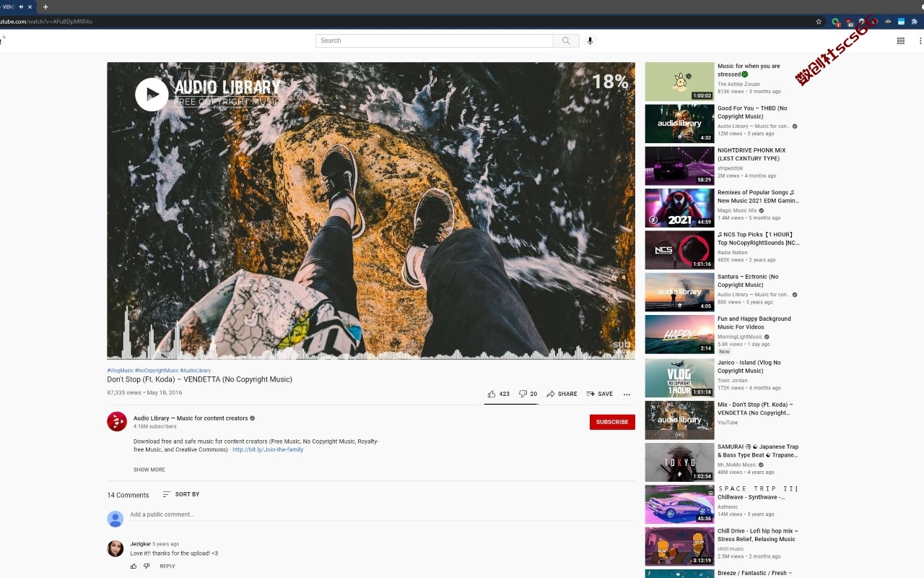Click 'Asthenic' channel name
The height and width of the screenshot is (578, 924).
(728, 506)
